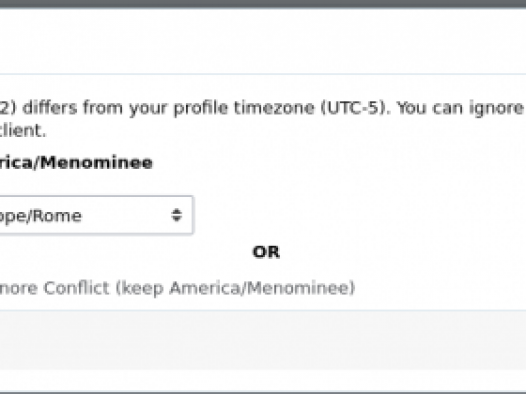Click 'You can ignore' text in message
The height and width of the screenshot is (394, 526).
460,108
